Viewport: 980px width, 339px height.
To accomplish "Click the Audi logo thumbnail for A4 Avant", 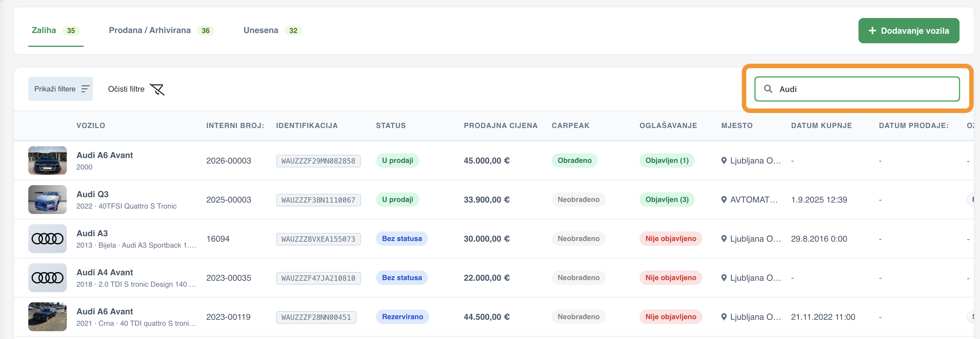I will click(48, 278).
